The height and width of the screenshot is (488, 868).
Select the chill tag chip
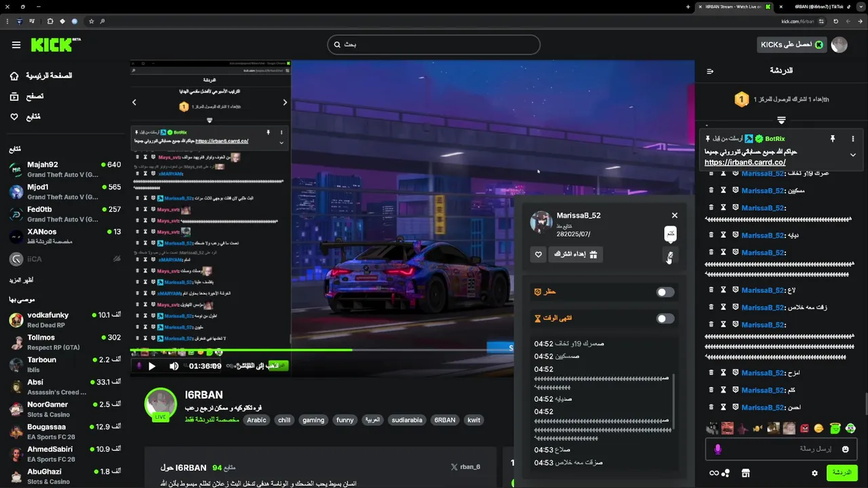[x=284, y=420]
